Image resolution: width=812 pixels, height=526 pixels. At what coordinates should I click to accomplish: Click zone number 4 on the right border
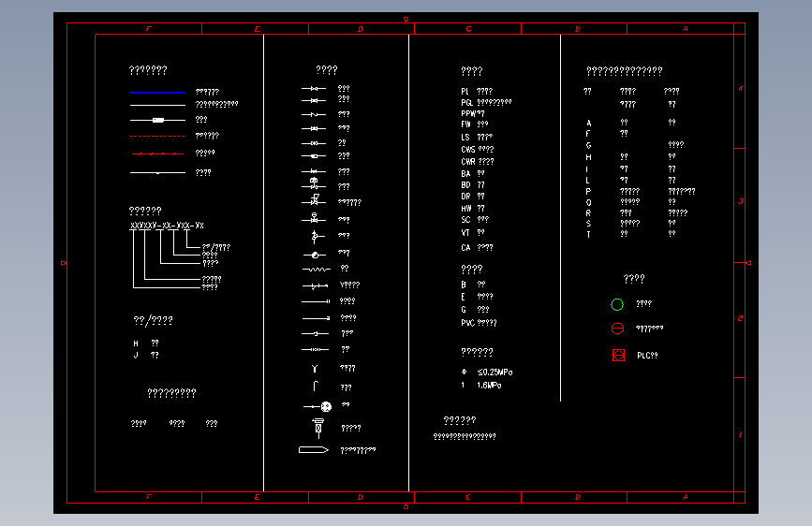pos(741,89)
